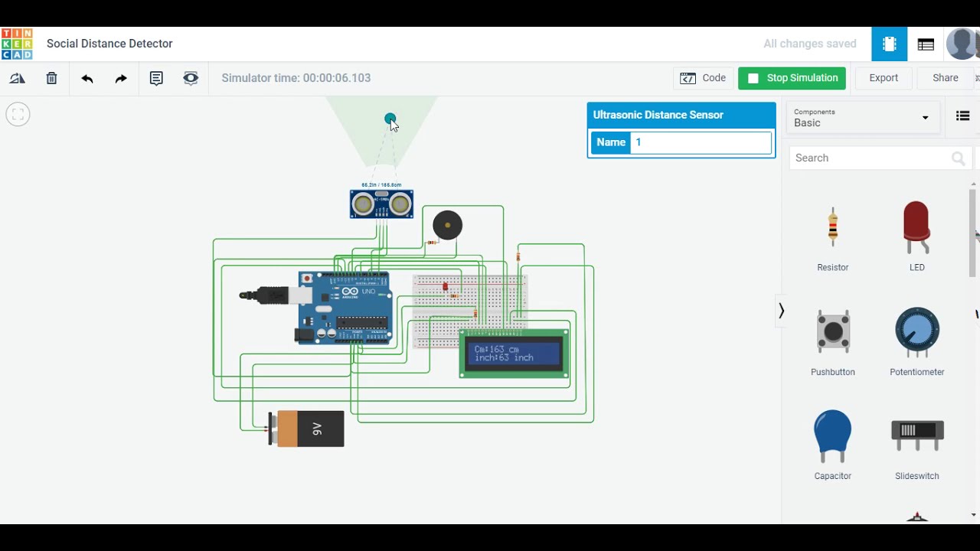The width and height of the screenshot is (980, 551).
Task: Click the scroll down arrow in components panel
Action: tap(974, 515)
